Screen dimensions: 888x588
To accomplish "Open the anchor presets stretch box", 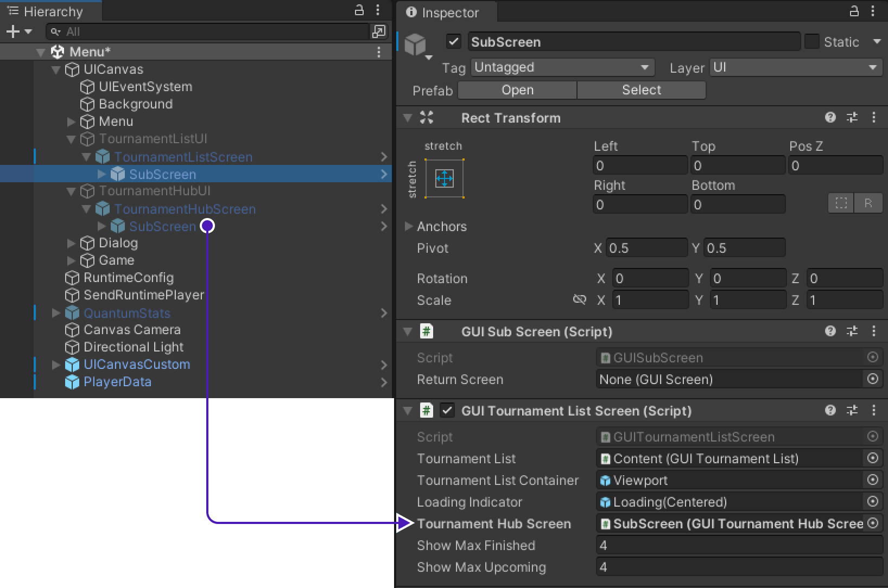I will (444, 178).
